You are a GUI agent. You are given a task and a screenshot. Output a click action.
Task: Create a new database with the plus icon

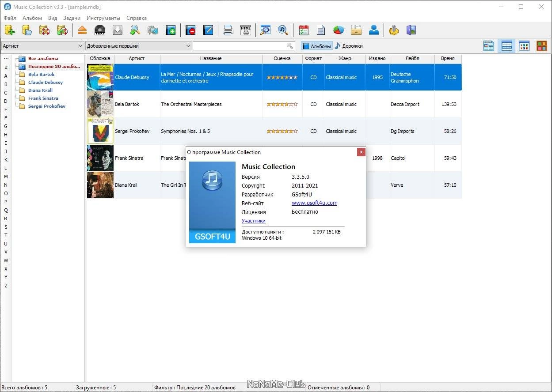[x=9, y=30]
